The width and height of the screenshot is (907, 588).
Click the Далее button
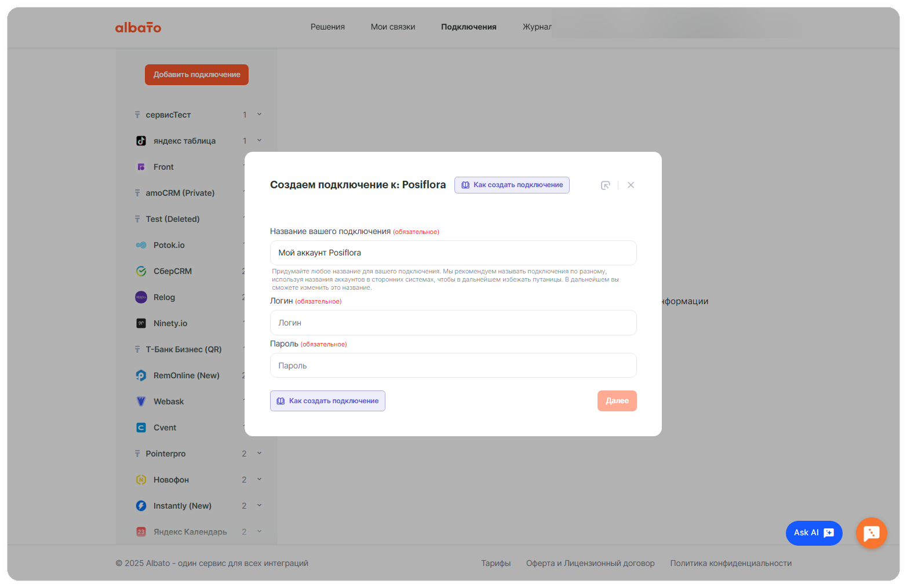coord(617,401)
